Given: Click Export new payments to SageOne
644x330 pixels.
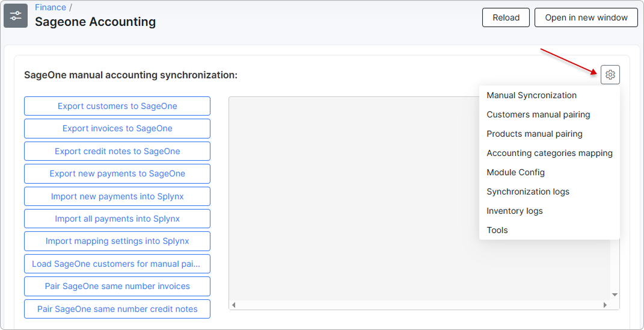Looking at the screenshot, I should [117, 173].
